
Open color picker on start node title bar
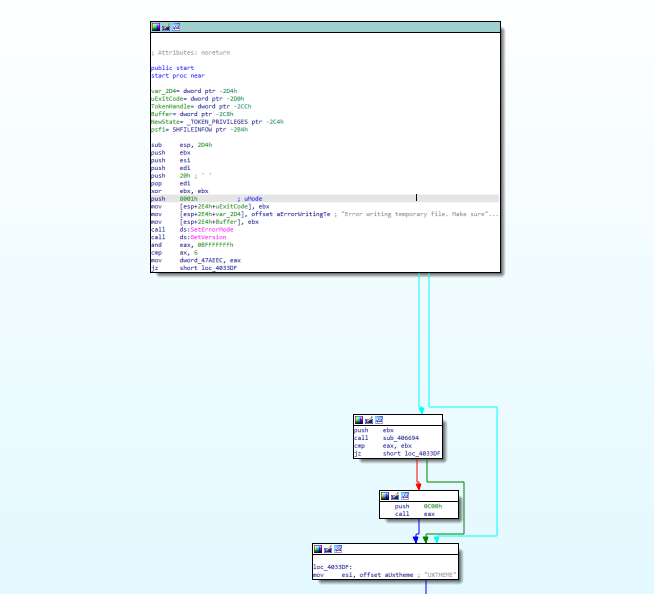click(x=156, y=26)
